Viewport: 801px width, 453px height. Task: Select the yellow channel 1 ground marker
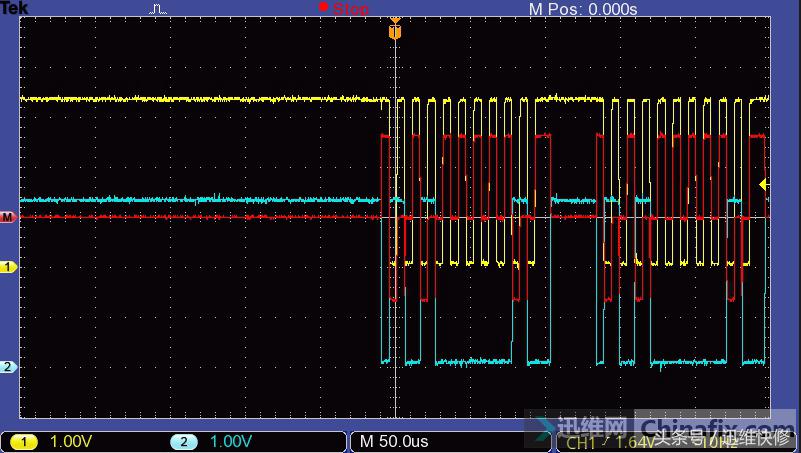pos(8,267)
